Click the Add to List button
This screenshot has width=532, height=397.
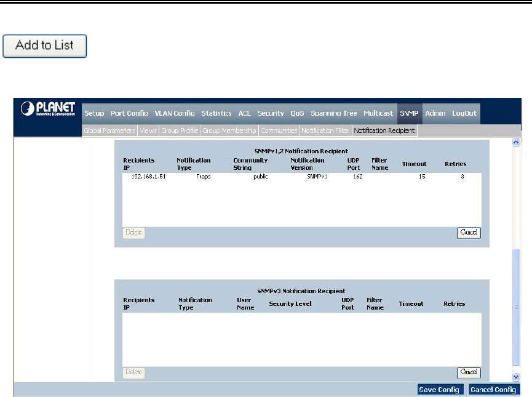(x=44, y=46)
